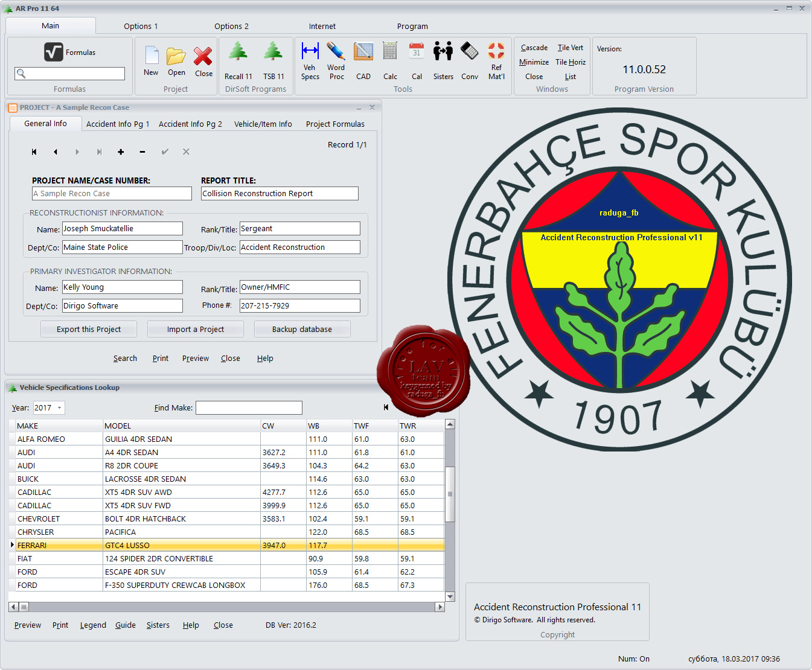This screenshot has height=670, width=812.
Task: Open the Cal calendar tool
Action: 417,60
